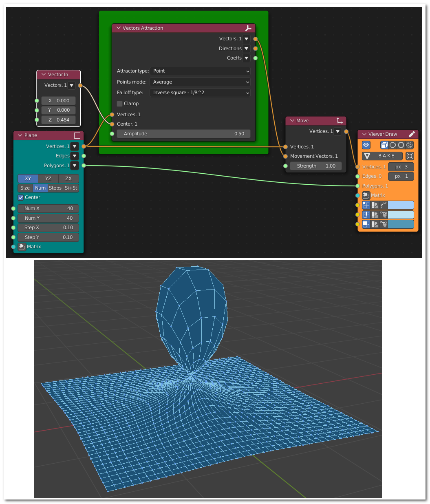Click the node-tree icon in polygon color row
The image size is (430, 504).
383,224
